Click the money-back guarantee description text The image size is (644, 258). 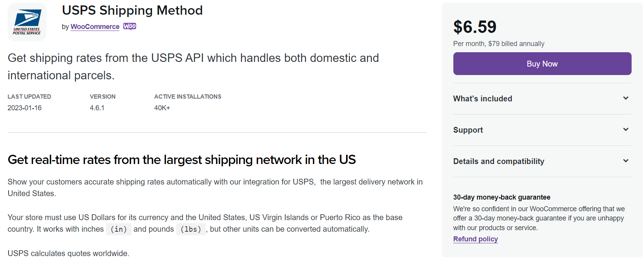click(x=539, y=218)
